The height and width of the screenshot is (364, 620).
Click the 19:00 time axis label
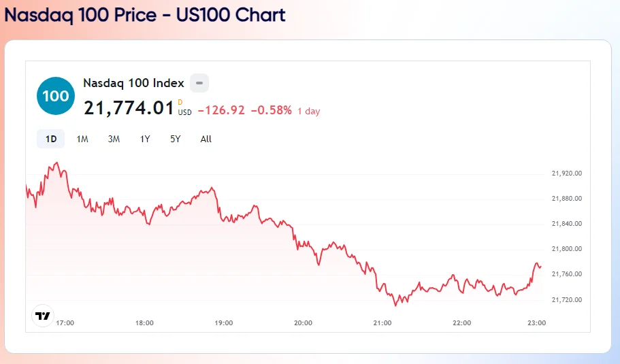(224, 322)
